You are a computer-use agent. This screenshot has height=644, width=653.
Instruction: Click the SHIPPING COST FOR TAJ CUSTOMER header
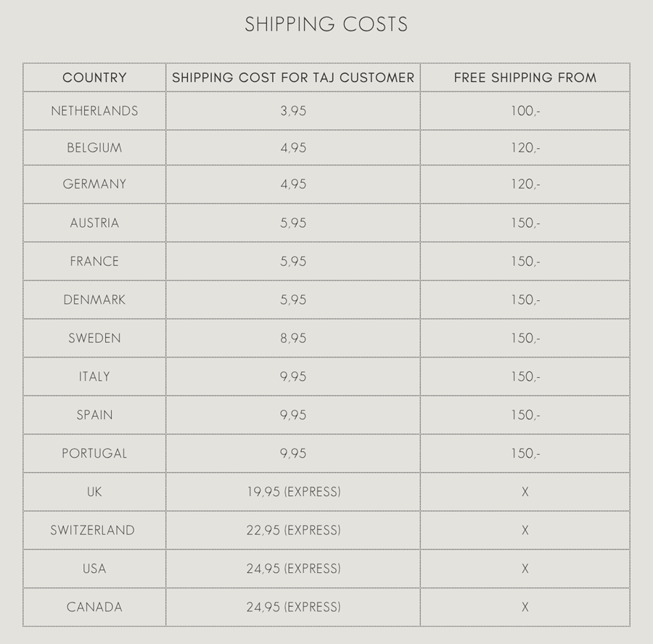(293, 78)
